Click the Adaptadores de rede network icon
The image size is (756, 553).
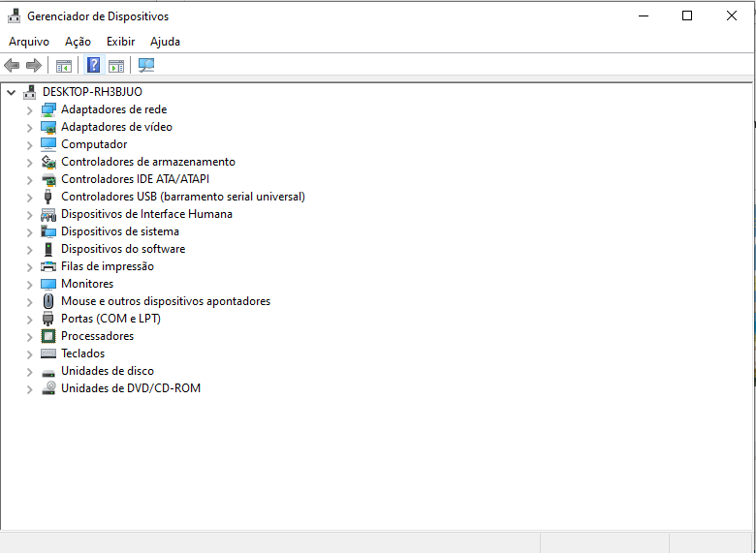[48, 109]
